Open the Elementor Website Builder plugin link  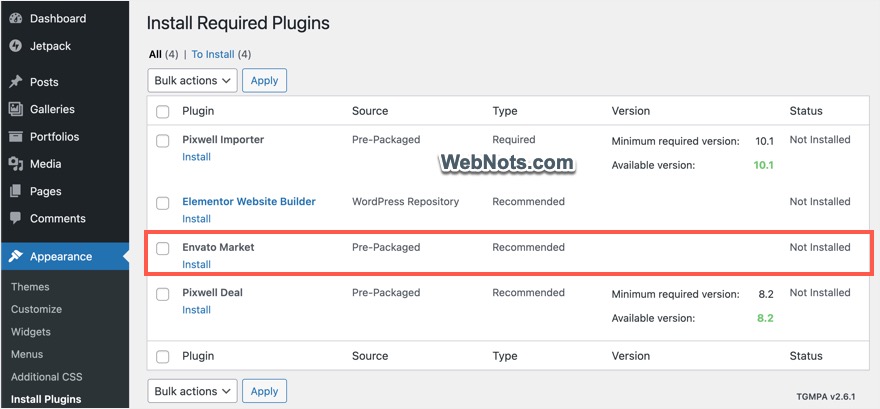coord(249,201)
